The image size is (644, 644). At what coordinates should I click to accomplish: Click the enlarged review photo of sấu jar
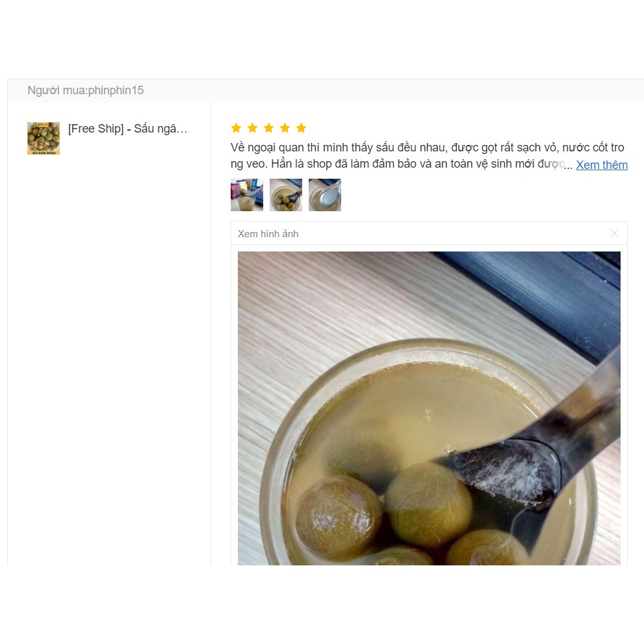(429, 408)
